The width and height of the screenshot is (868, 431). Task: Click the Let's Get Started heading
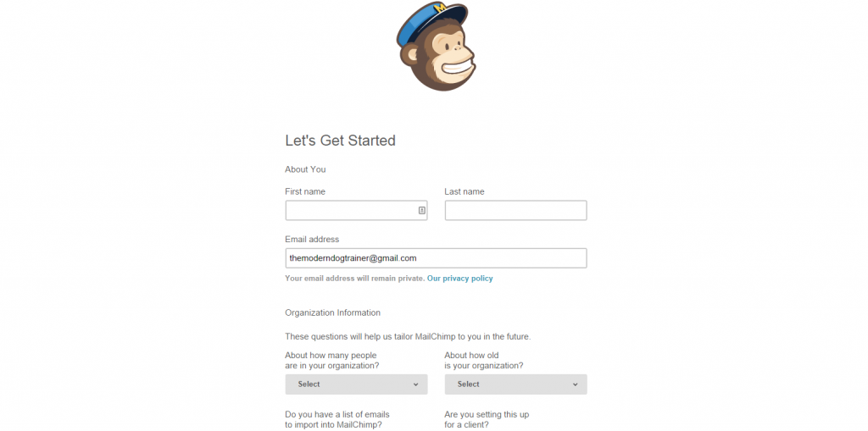coord(341,141)
